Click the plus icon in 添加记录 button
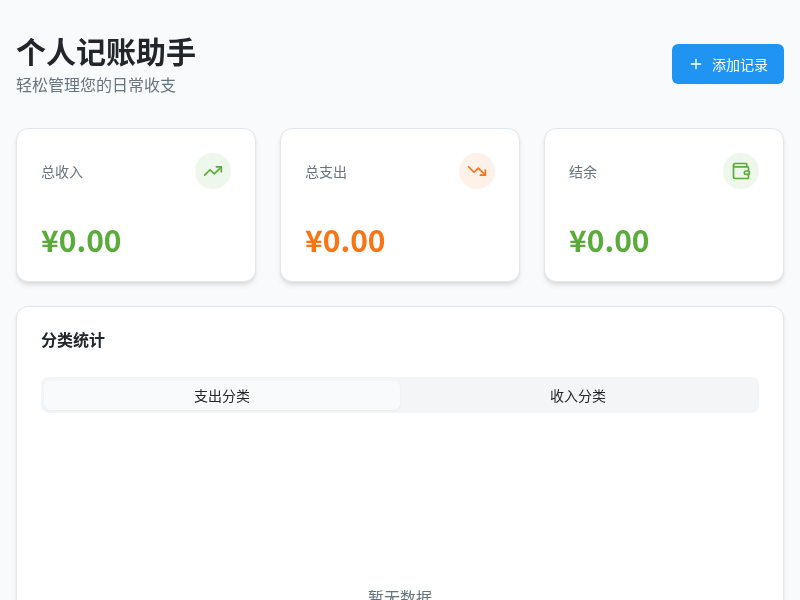Viewport: 800px width, 600px height. (x=696, y=64)
